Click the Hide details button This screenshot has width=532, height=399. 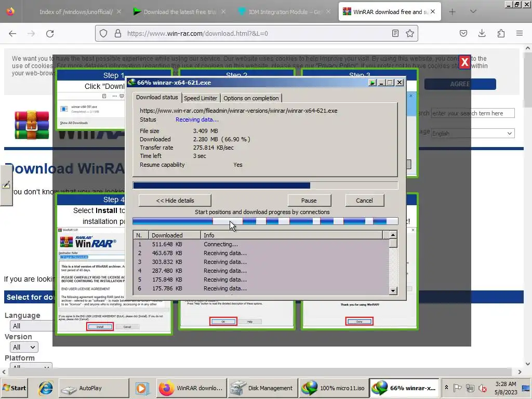[175, 201]
